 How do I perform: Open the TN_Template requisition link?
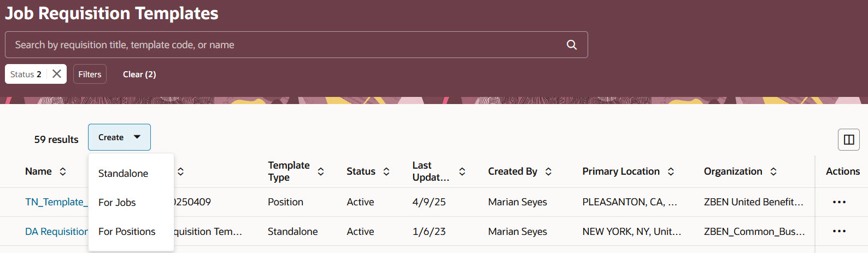[55, 202]
